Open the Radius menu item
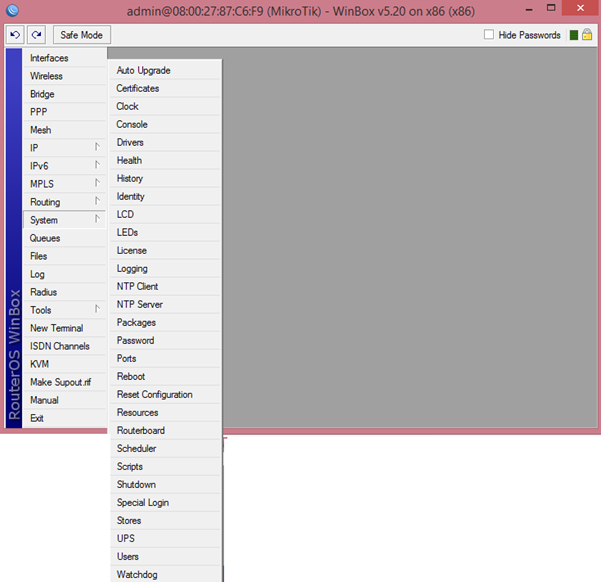 click(64, 292)
